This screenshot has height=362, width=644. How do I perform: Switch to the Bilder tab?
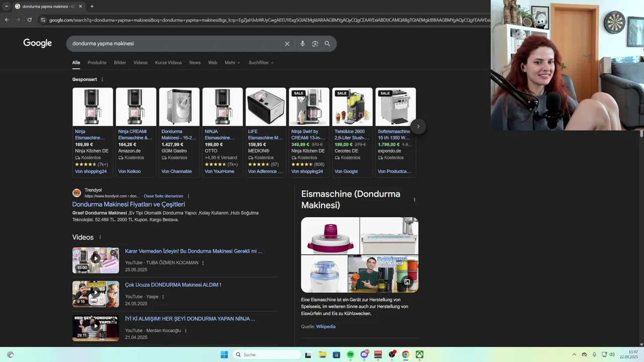120,63
